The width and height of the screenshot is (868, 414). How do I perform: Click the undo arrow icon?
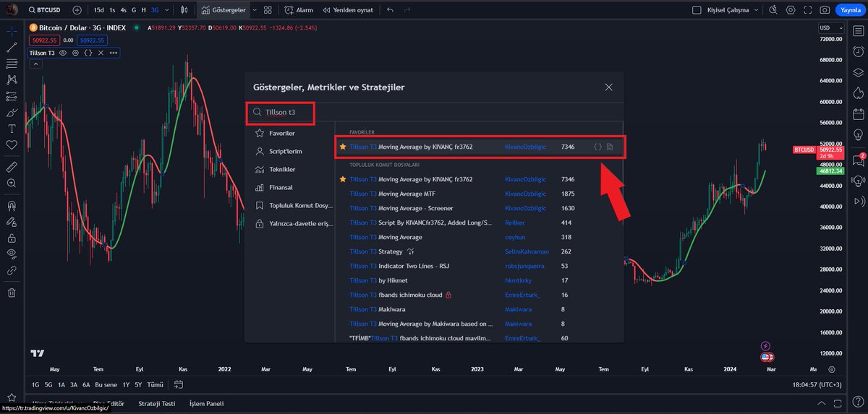pyautogui.click(x=391, y=10)
